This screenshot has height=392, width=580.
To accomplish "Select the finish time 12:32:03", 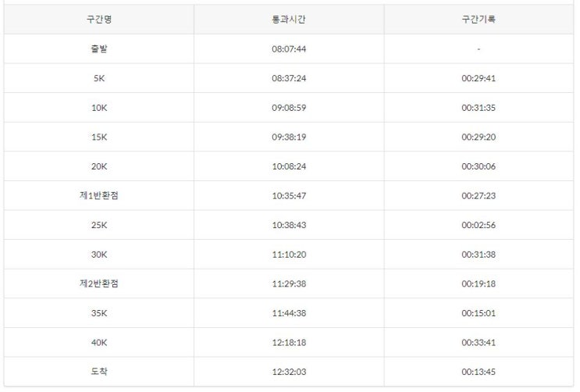I will pyautogui.click(x=289, y=372).
